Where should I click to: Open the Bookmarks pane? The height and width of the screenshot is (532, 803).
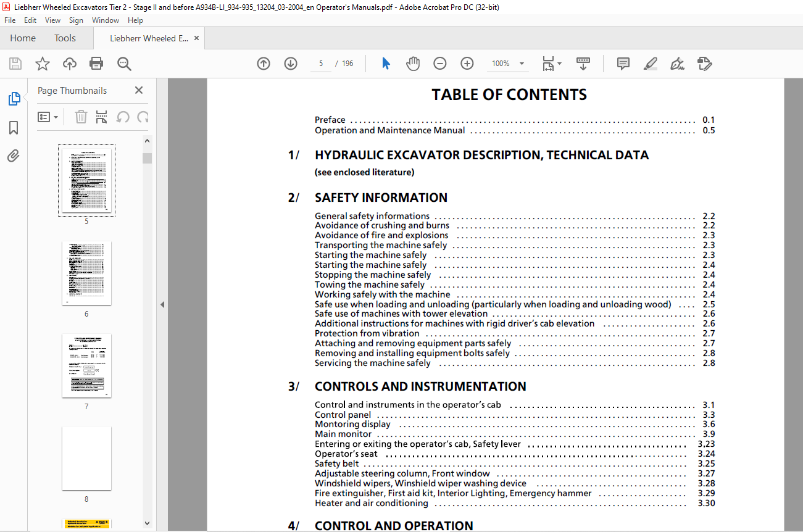pos(14,128)
